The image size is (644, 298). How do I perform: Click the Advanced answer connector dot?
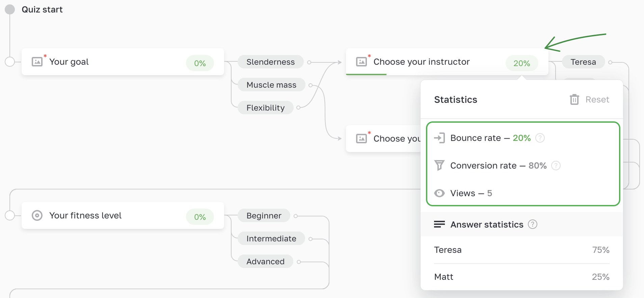pos(299,262)
